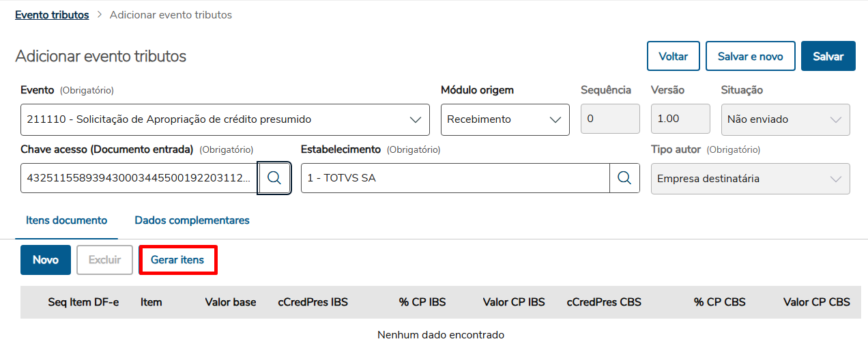Expand the Evento dropdown

(x=415, y=119)
